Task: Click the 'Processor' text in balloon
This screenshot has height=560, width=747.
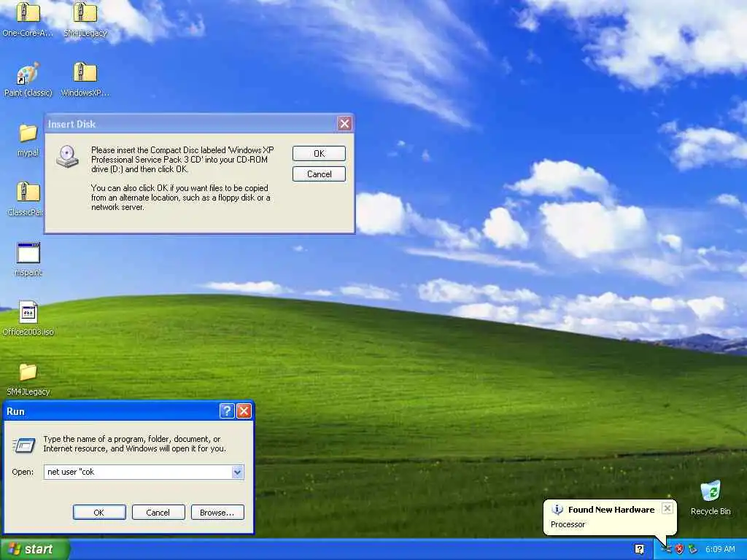Action: point(568,524)
